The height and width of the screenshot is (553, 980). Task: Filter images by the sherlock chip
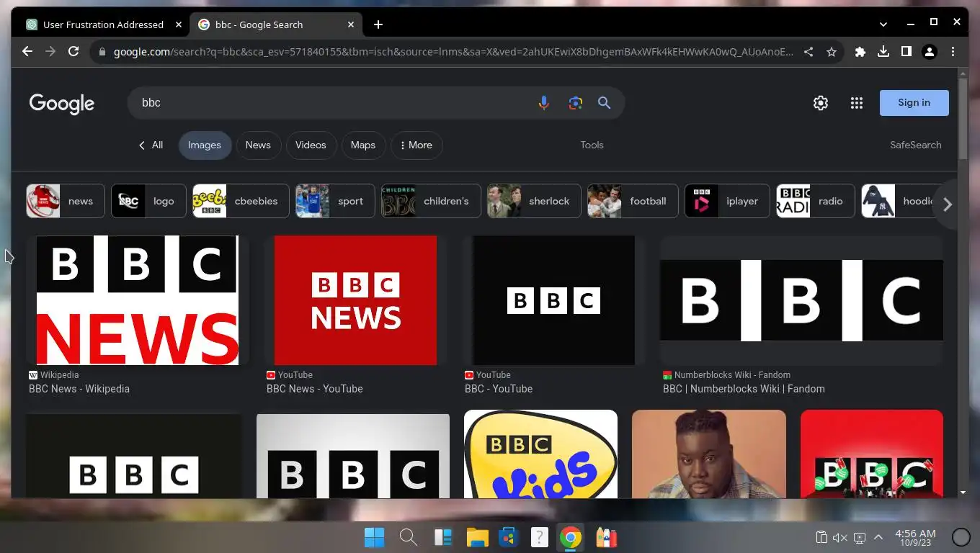click(534, 201)
